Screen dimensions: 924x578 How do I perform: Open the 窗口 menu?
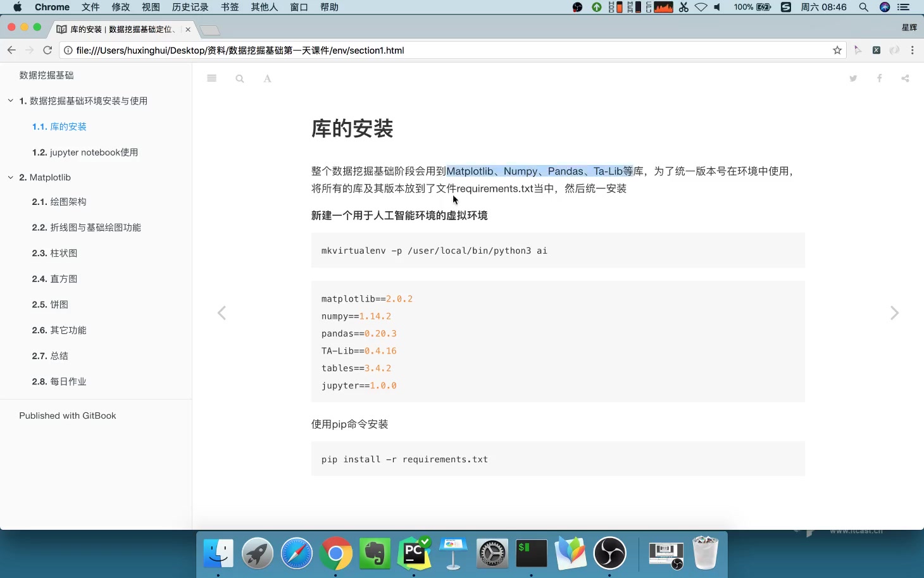point(299,7)
